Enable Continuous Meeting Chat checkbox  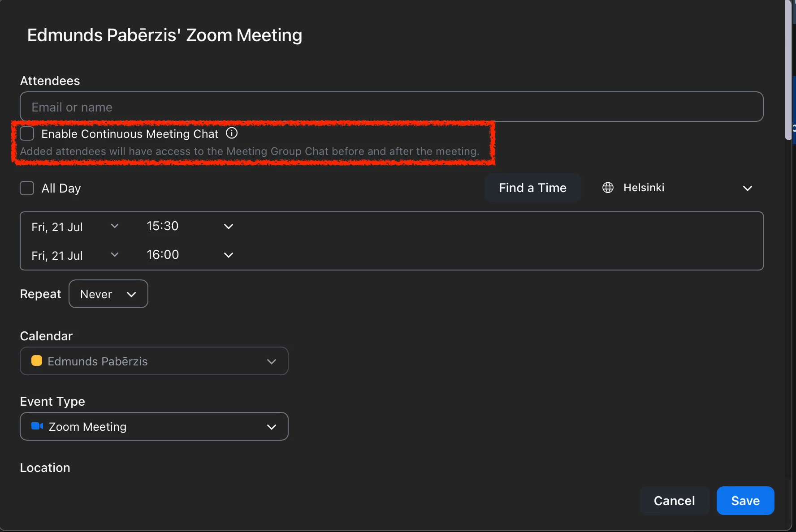tap(27, 133)
